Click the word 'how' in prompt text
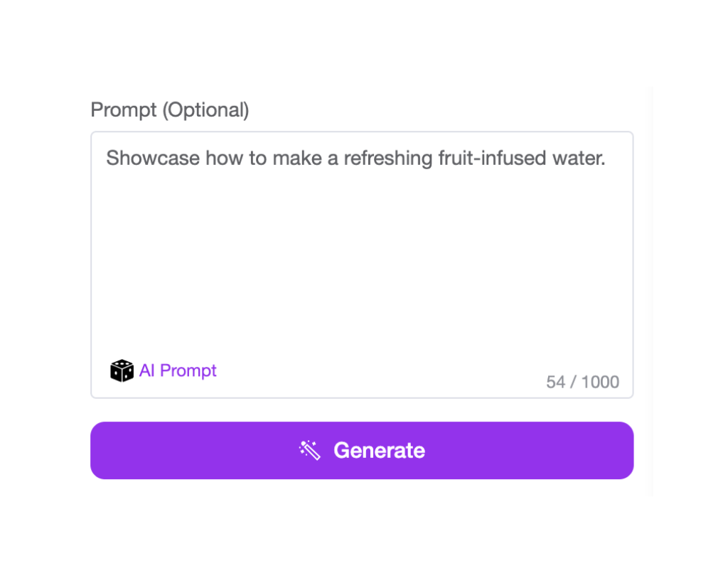This screenshot has height=583, width=728. (224, 159)
